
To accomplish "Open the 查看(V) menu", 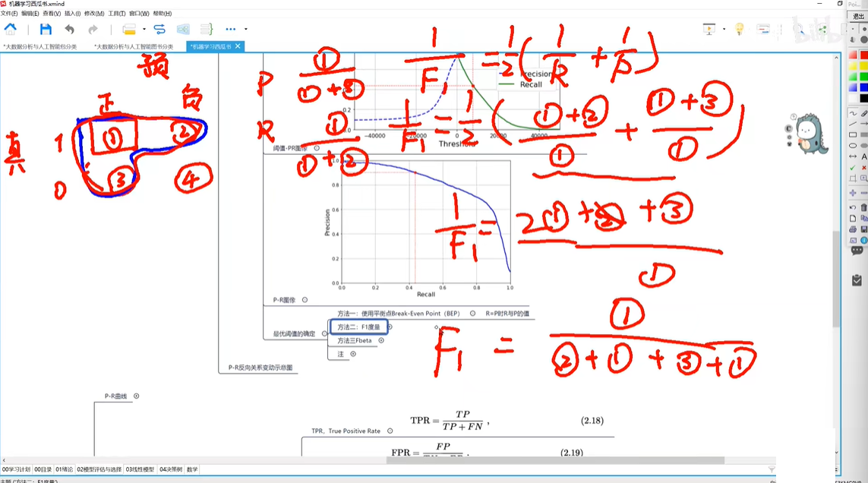I will (52, 14).
